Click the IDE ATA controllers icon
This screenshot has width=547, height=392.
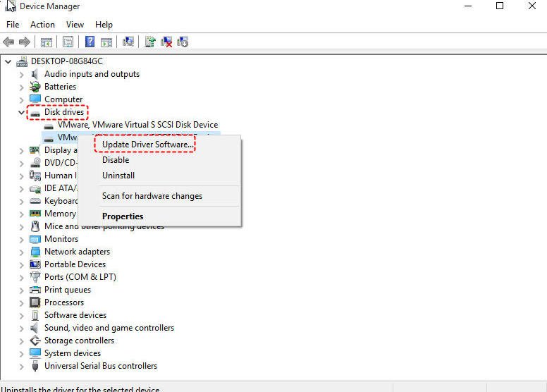[x=35, y=189]
